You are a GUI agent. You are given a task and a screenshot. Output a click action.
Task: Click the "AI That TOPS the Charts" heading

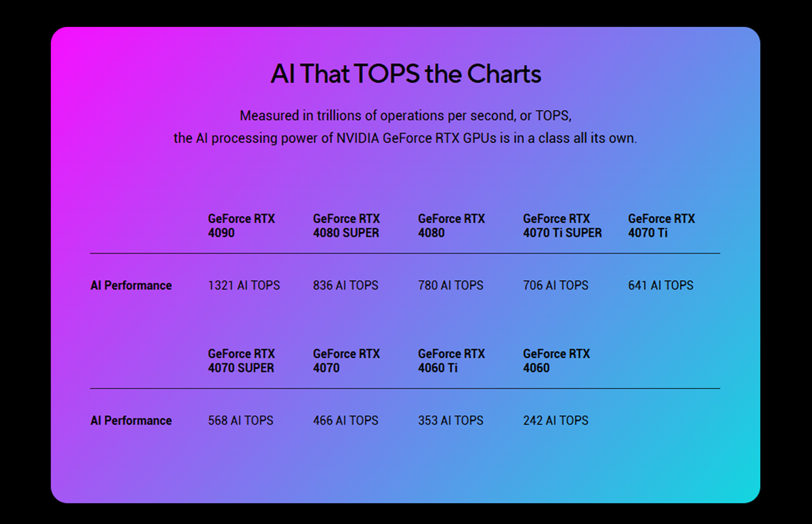405,74
